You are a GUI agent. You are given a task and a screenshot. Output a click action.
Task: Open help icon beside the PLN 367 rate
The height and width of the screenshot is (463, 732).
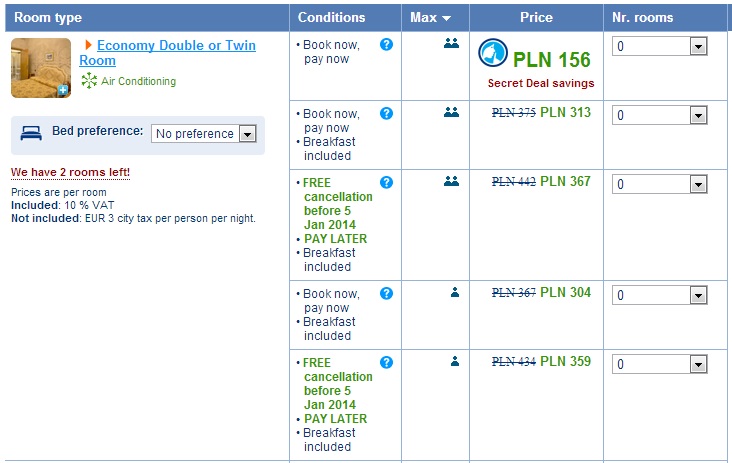387,182
